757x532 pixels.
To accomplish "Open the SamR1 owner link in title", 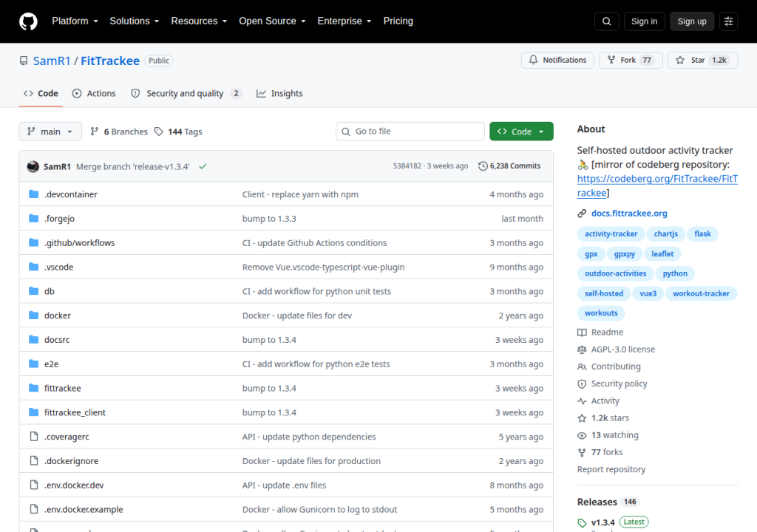I will (x=52, y=61).
